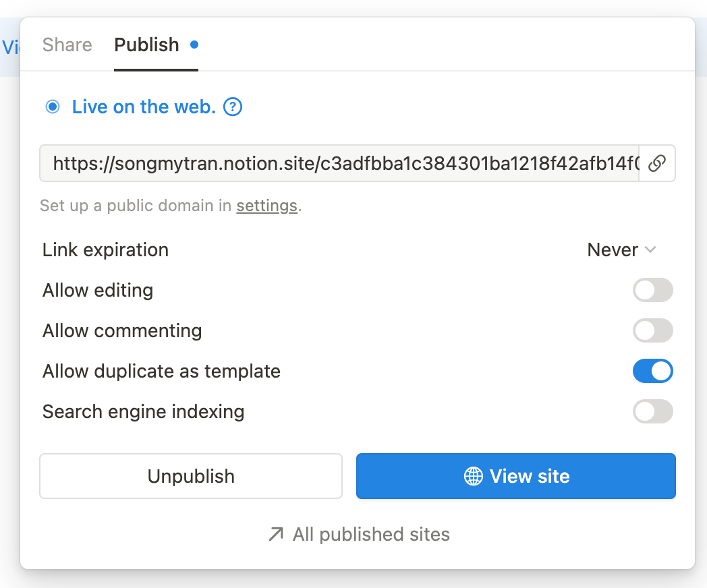Click the notion.site URL field
707x588 pixels.
(339, 163)
